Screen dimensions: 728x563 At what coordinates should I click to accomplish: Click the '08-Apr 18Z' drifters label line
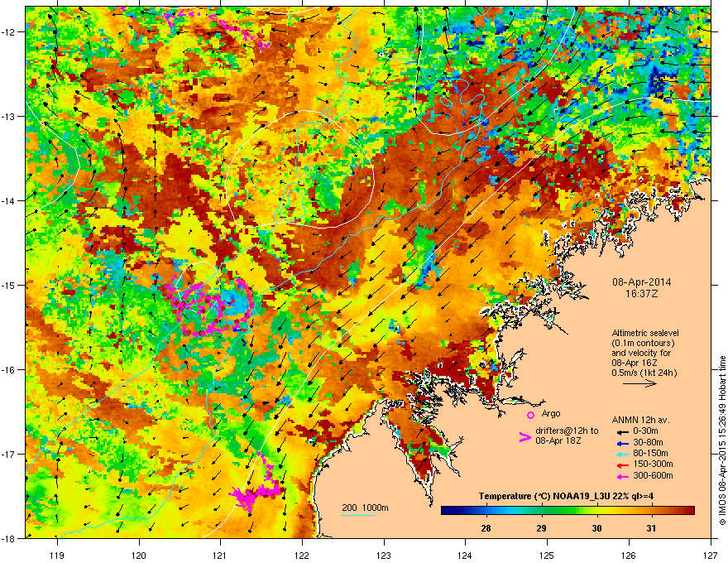tap(558, 440)
